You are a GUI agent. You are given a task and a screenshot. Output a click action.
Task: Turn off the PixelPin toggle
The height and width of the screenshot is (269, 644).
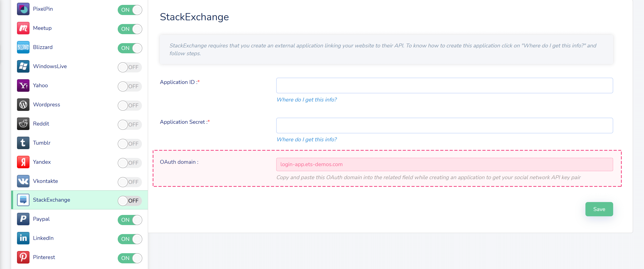[x=130, y=10]
